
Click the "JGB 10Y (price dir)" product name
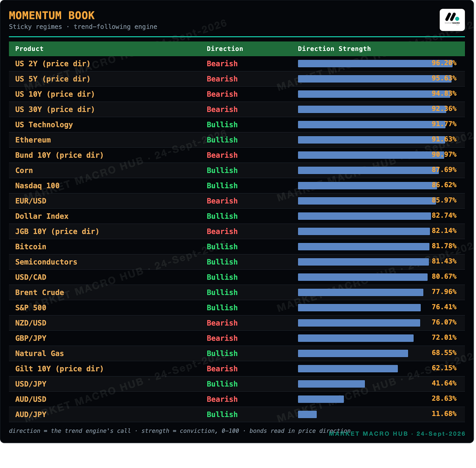click(x=57, y=232)
